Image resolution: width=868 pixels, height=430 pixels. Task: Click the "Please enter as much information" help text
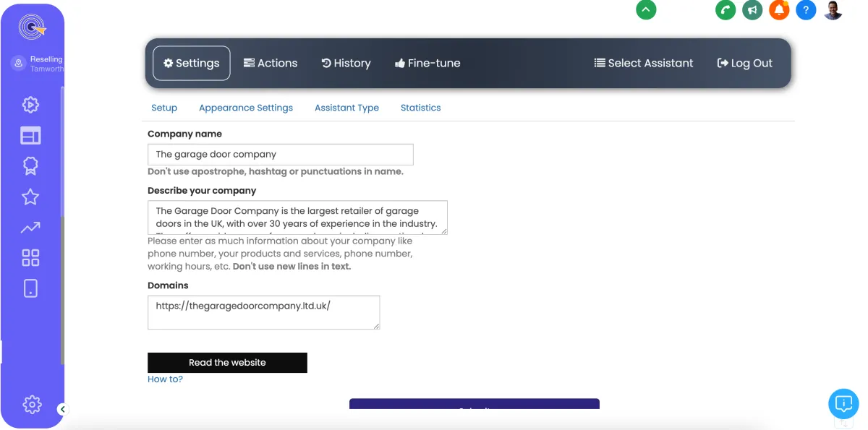280,254
